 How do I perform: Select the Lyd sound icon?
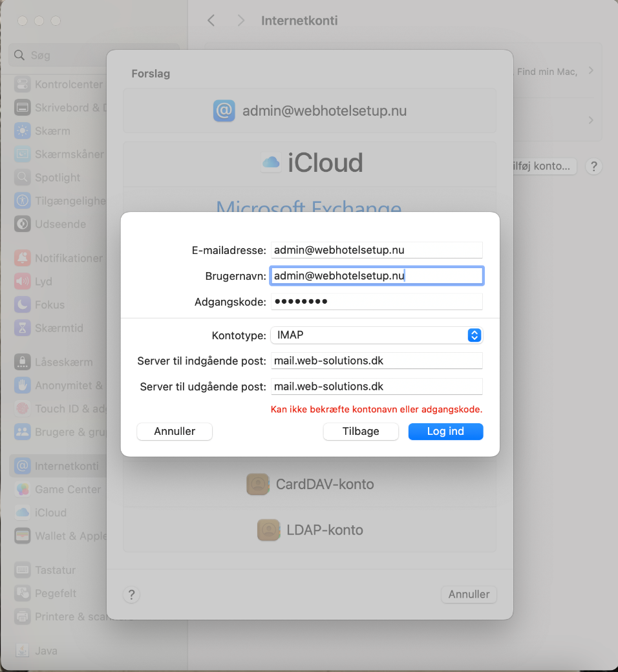pyautogui.click(x=22, y=281)
